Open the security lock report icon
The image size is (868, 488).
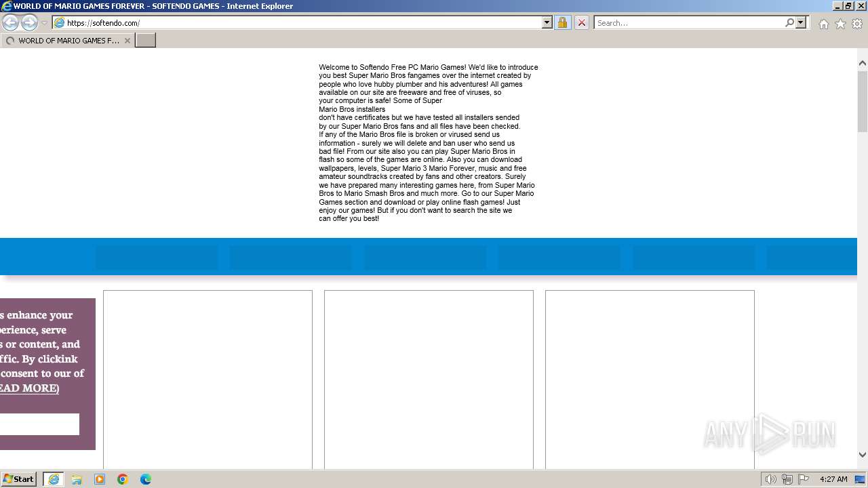pos(562,22)
